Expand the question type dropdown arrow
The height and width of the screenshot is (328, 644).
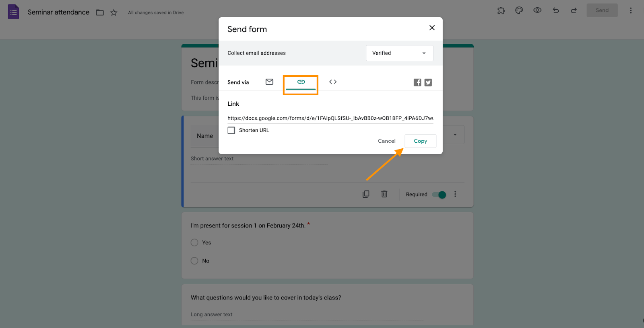coord(455,135)
